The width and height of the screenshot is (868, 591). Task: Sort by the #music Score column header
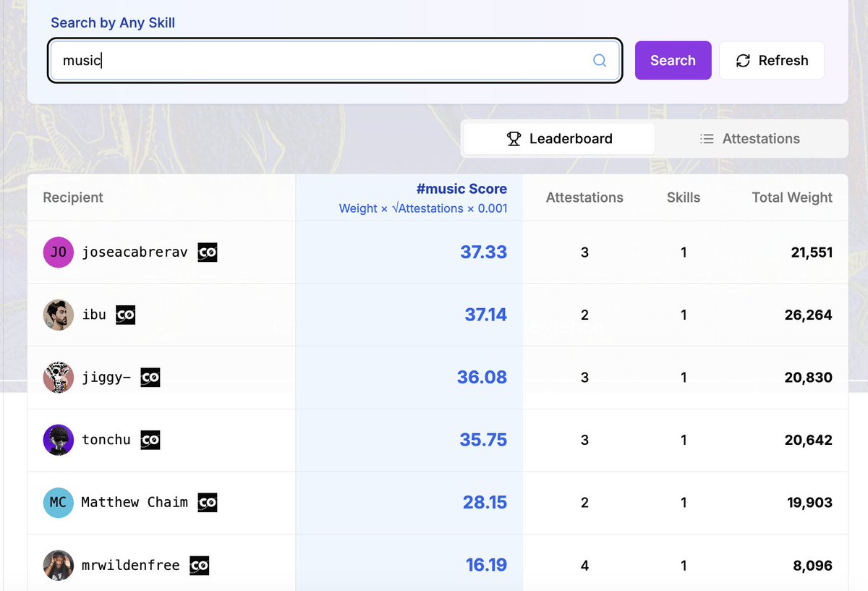click(462, 189)
